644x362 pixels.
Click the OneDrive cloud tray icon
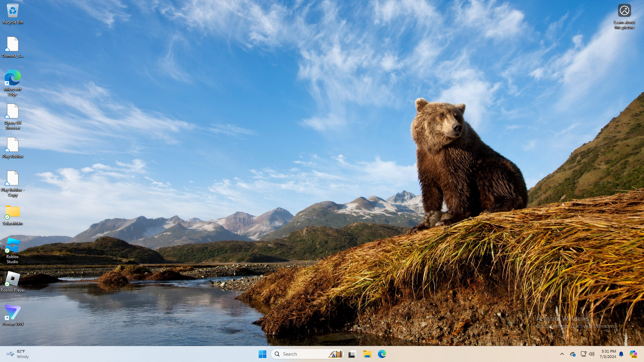(573, 354)
